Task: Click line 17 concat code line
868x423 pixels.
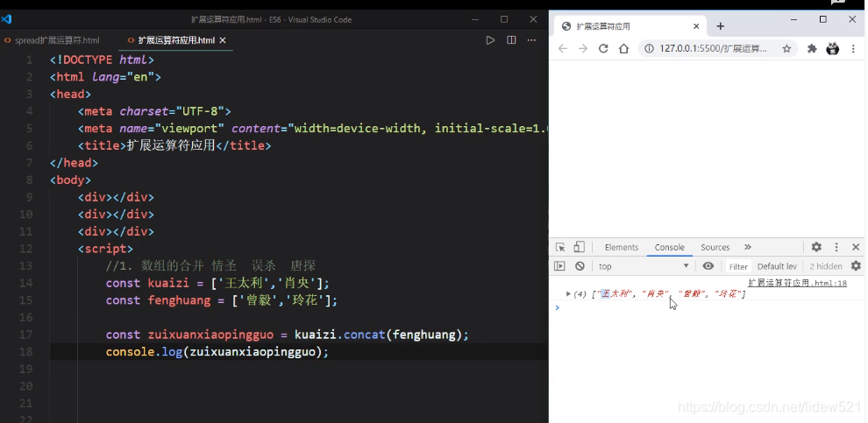Action: point(288,335)
